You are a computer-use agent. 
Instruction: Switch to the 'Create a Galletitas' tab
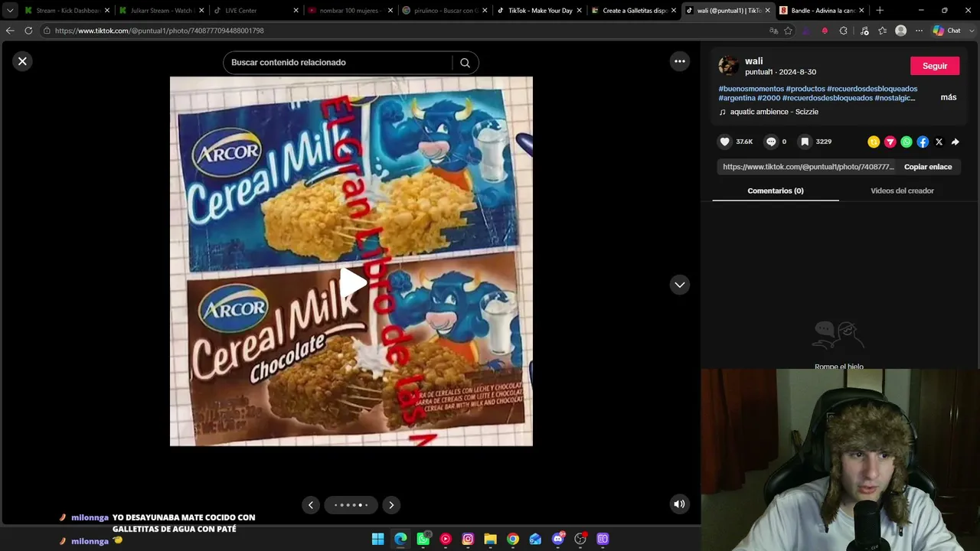click(633, 11)
